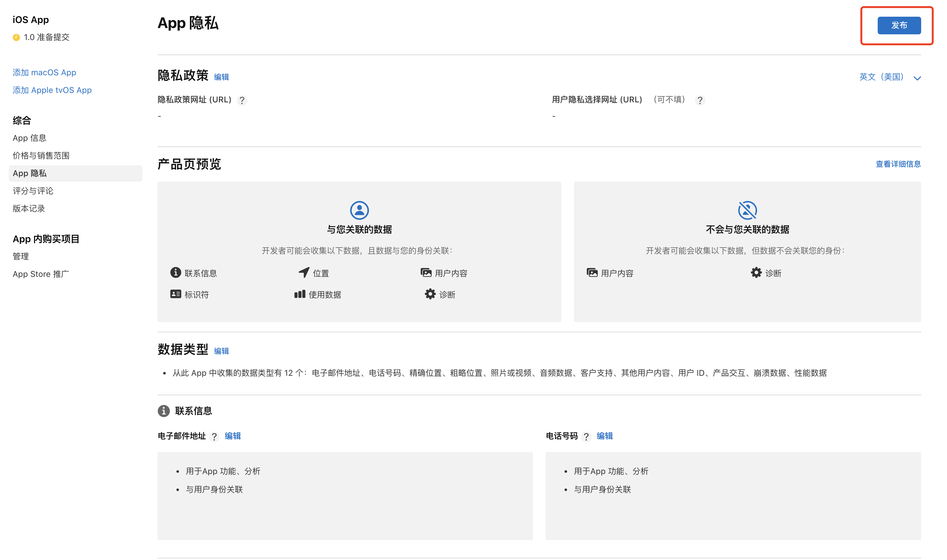Click 编辑 next to 电子邮件地址
The image size is (947, 560).
(x=232, y=436)
